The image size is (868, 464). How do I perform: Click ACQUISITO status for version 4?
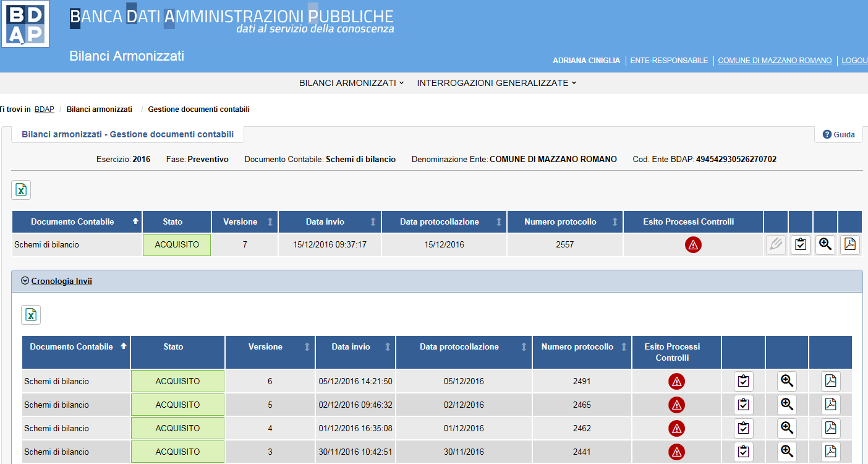coord(177,429)
